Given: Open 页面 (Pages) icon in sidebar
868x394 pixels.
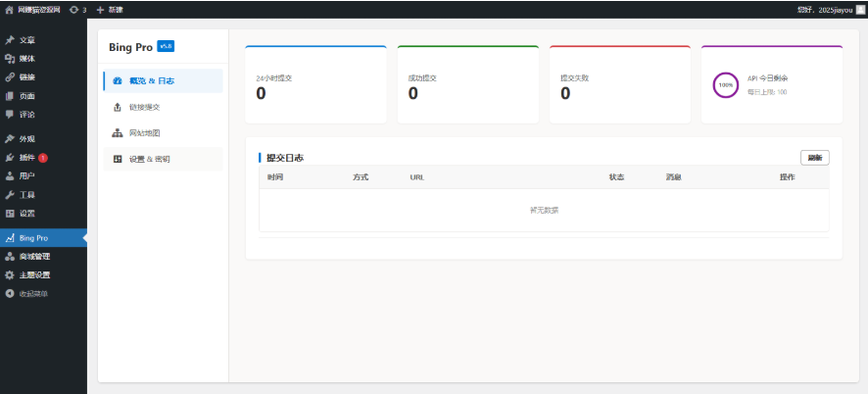Looking at the screenshot, I should pyautogui.click(x=10, y=96).
